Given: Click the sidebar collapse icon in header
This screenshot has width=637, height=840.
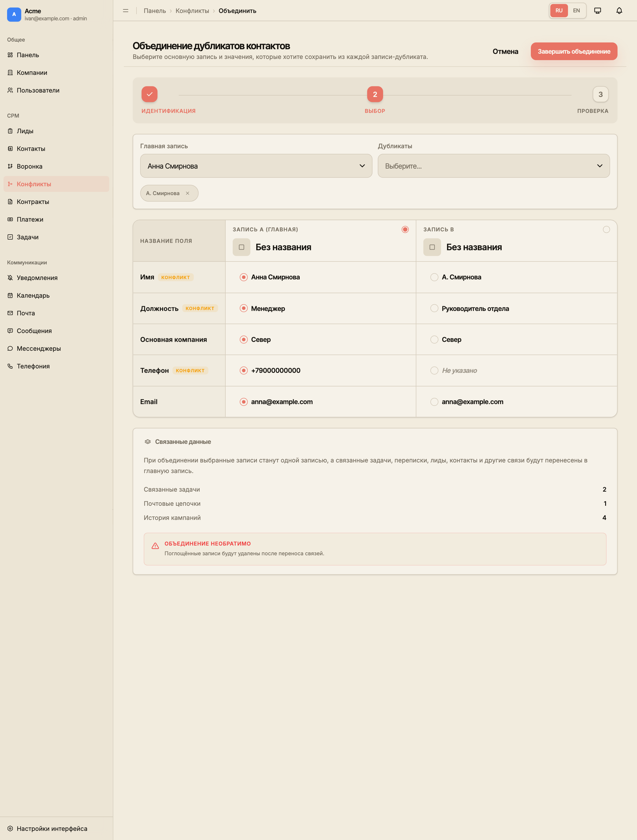Looking at the screenshot, I should (x=126, y=11).
